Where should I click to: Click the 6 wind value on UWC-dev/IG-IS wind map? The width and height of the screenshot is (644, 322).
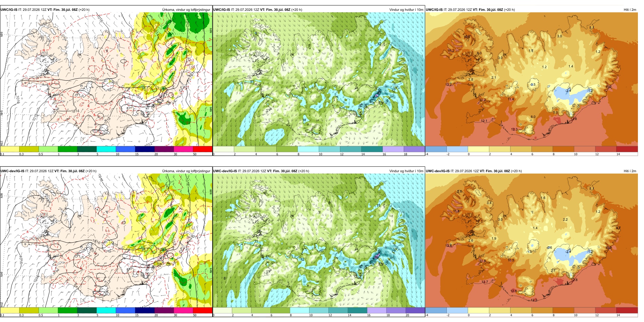pyautogui.click(x=265, y=194)
